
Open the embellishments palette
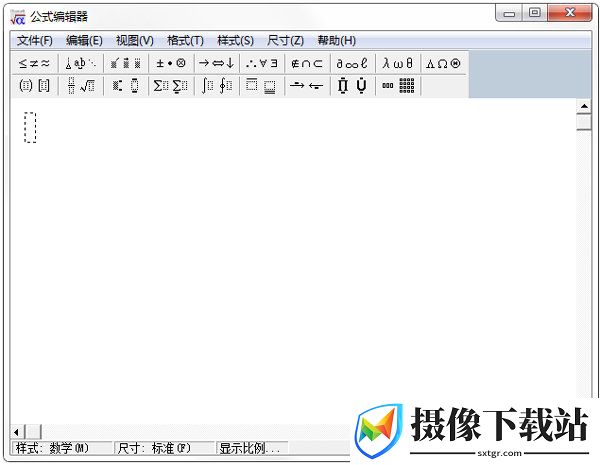click(x=126, y=63)
